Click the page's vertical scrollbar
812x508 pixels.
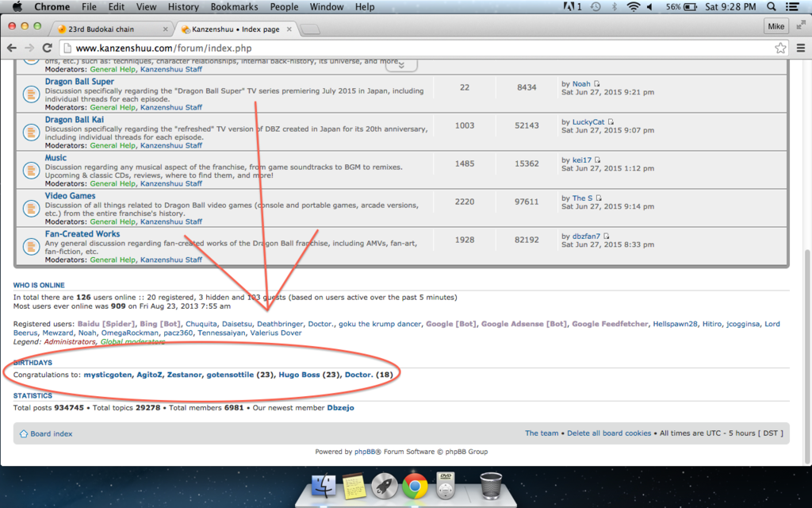(x=806, y=357)
